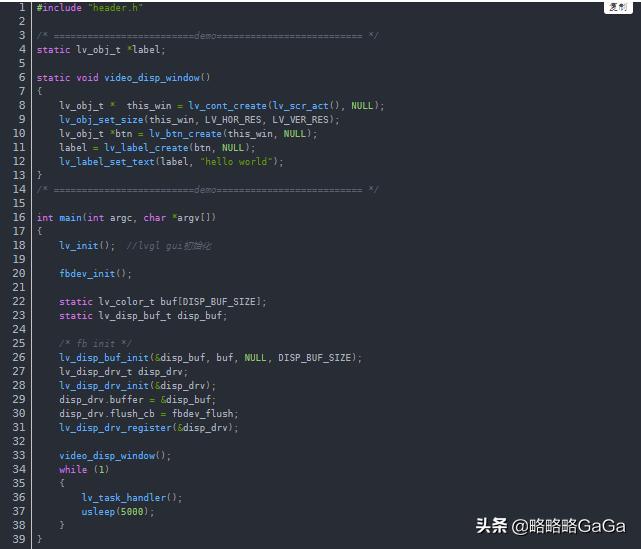Click the "argv[]" parameter
The image size is (641, 549).
click(x=193, y=218)
